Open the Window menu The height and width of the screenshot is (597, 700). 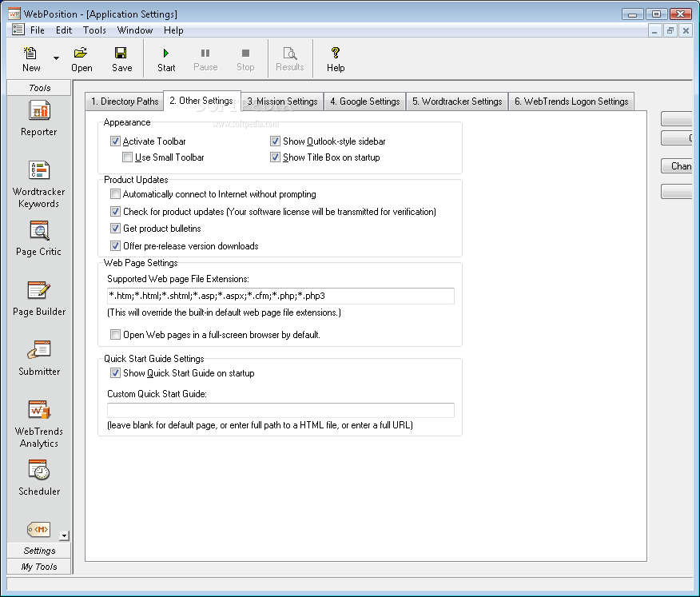pyautogui.click(x=135, y=30)
